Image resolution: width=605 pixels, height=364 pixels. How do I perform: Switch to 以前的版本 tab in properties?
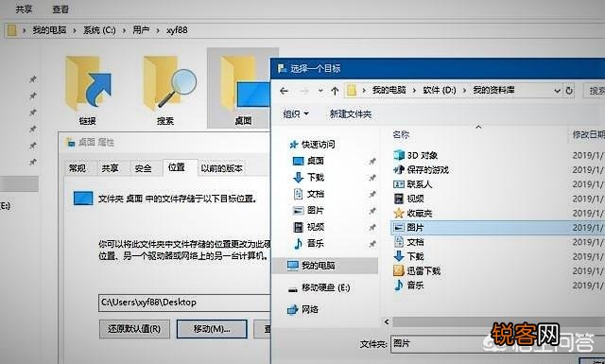click(221, 168)
